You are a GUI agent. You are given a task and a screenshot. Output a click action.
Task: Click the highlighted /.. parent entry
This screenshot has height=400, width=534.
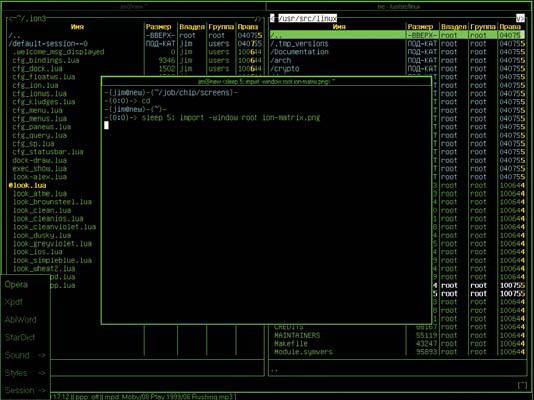[x=397, y=35]
